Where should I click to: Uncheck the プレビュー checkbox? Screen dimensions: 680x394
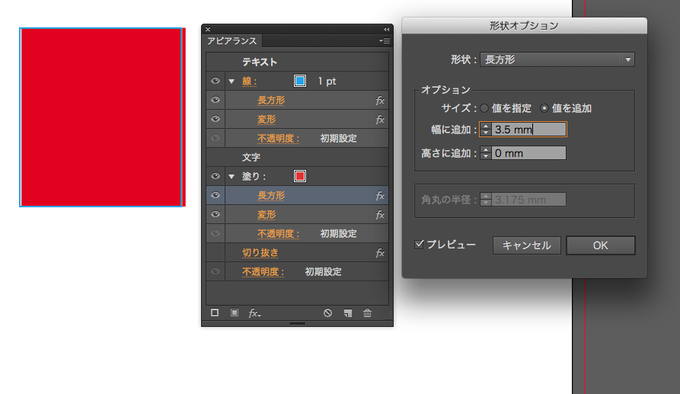pos(419,244)
